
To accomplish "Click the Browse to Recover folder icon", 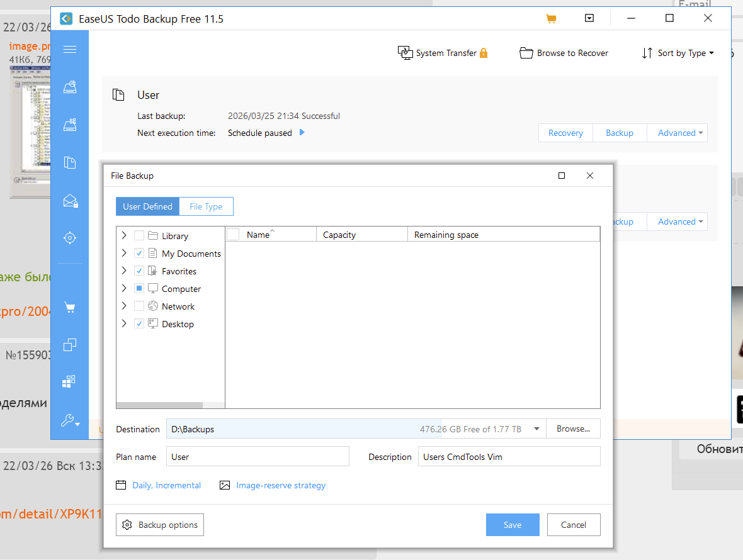I will tap(526, 53).
